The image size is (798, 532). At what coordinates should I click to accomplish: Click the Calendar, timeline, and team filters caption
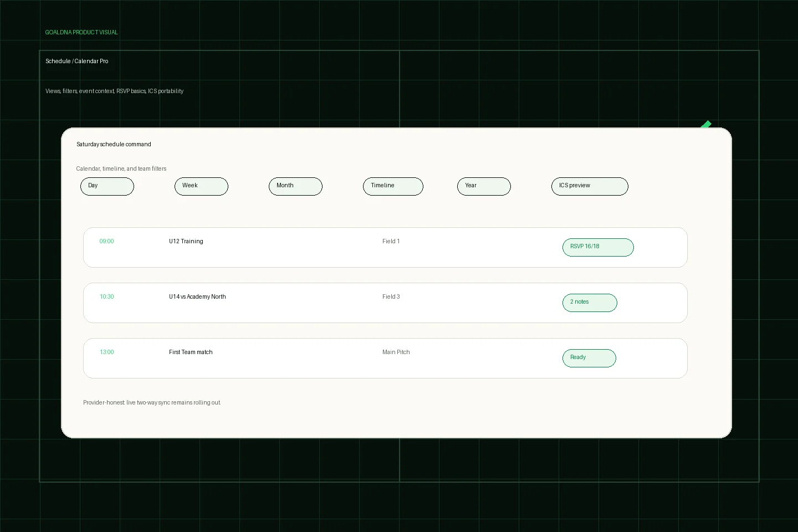[x=121, y=168]
